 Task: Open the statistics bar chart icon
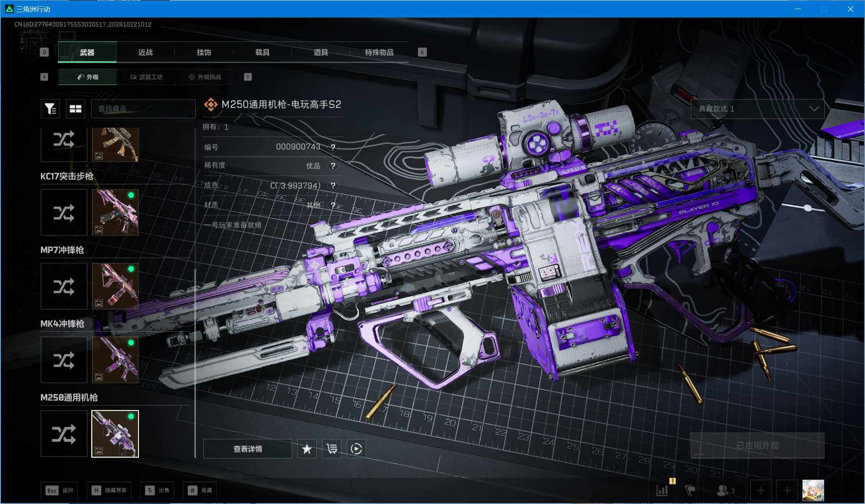pyautogui.click(x=662, y=490)
